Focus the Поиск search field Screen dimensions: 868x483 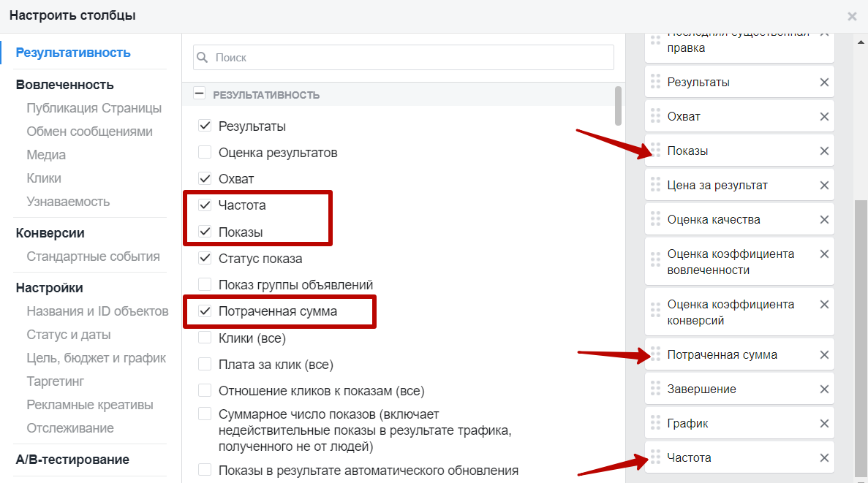[404, 58]
